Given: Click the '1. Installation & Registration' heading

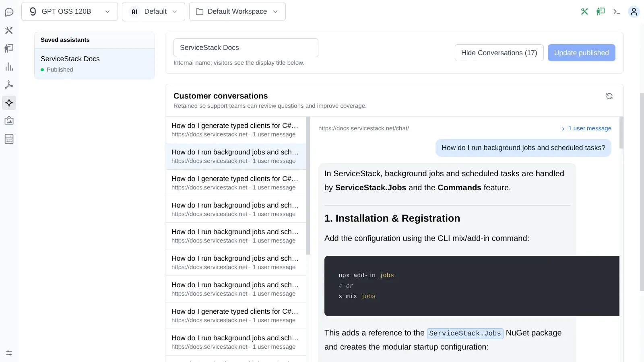Looking at the screenshot, I should [392, 218].
